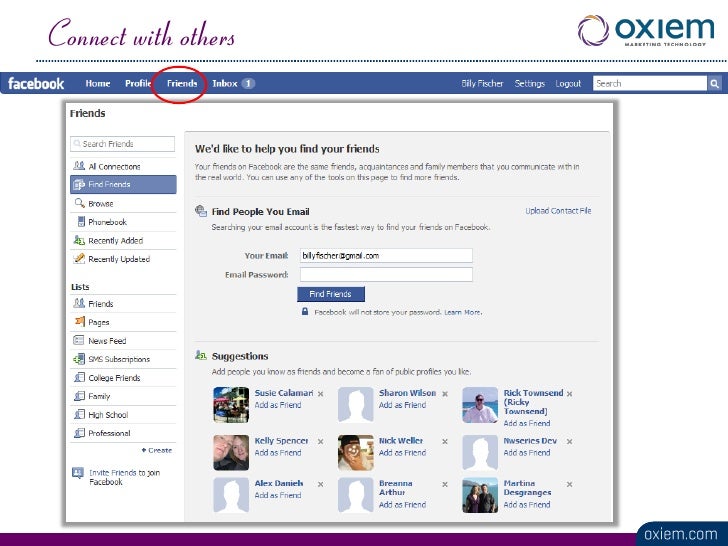
Task: Select the All Connections sidebar icon
Action: tap(79, 166)
